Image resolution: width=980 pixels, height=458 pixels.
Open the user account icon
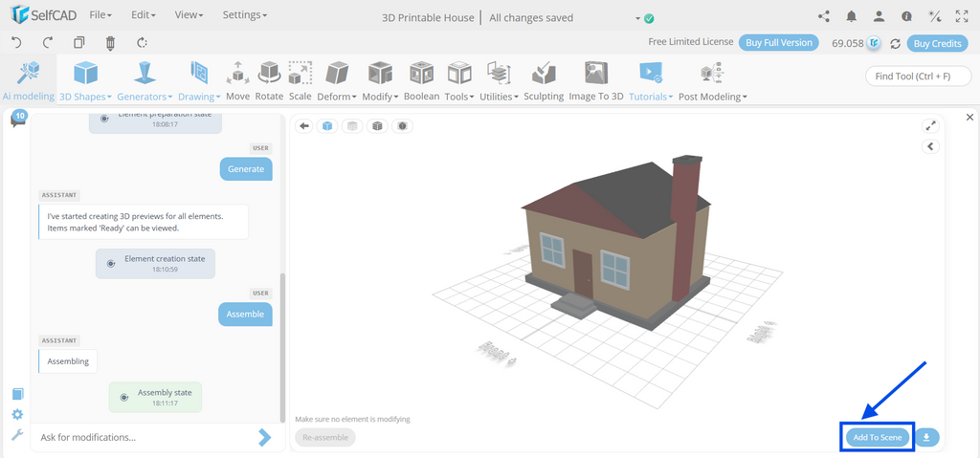tap(879, 17)
